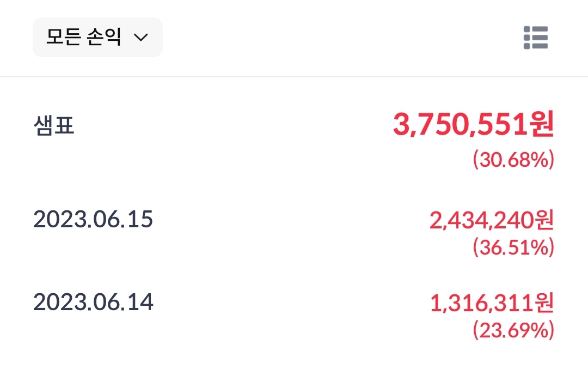Select the 샘표 stock name
This screenshot has width=588, height=375.
[x=53, y=125]
